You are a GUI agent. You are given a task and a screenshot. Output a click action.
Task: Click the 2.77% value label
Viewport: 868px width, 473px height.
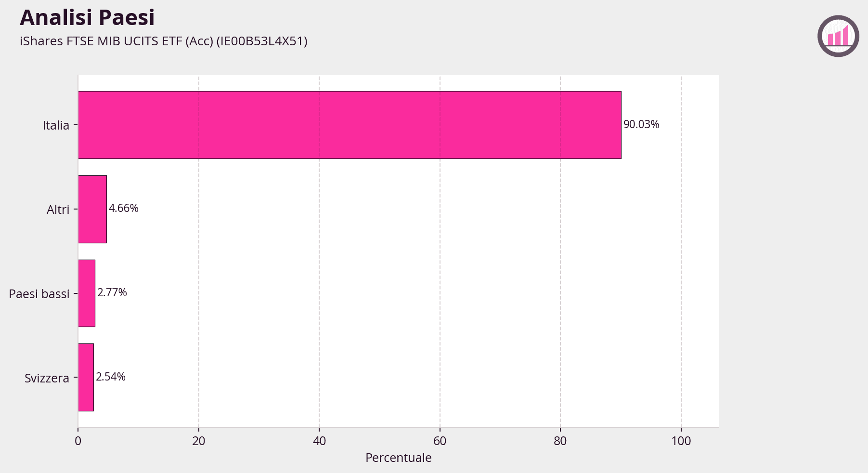112,292
